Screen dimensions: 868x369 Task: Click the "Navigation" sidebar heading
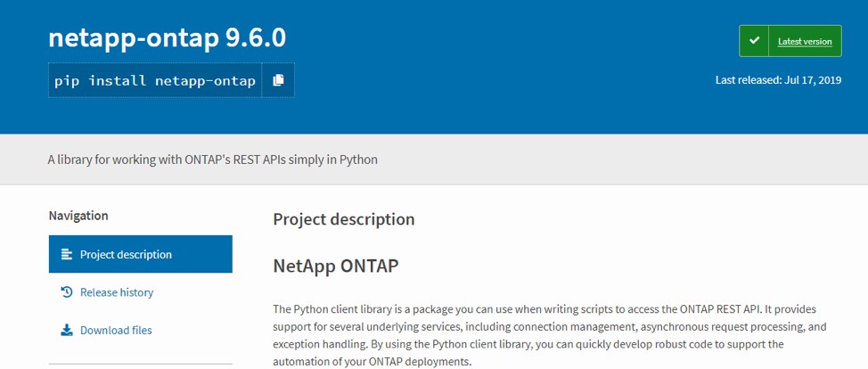point(78,216)
